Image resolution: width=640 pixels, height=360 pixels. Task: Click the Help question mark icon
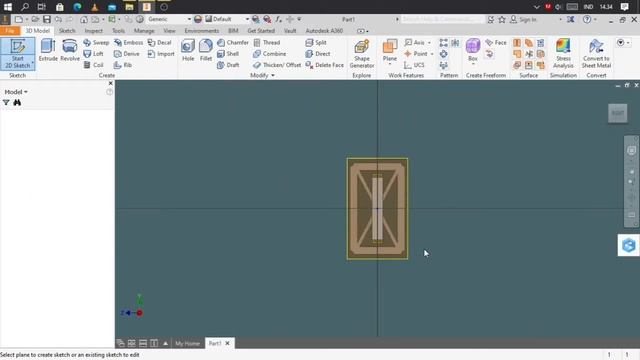pos(587,19)
